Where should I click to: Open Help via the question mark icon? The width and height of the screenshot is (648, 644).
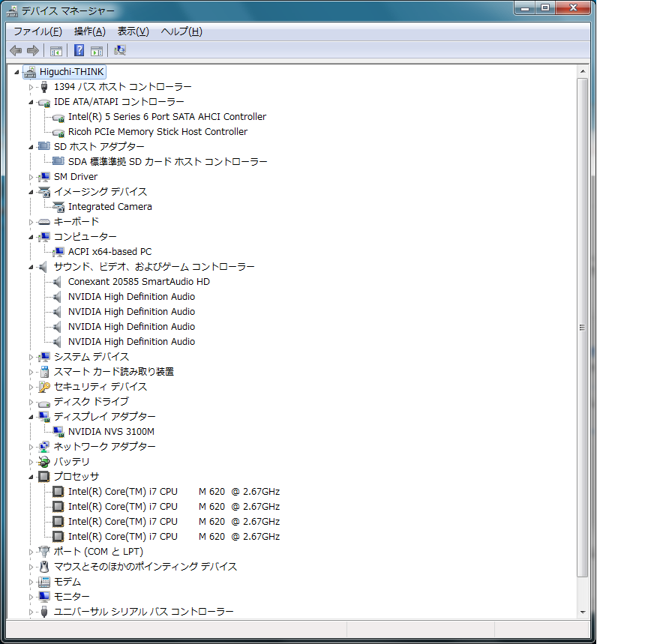pos(79,50)
